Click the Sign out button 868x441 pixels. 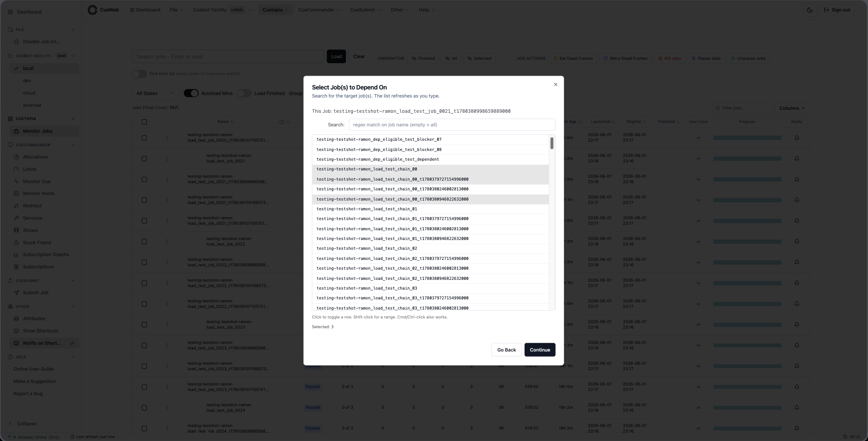(837, 10)
